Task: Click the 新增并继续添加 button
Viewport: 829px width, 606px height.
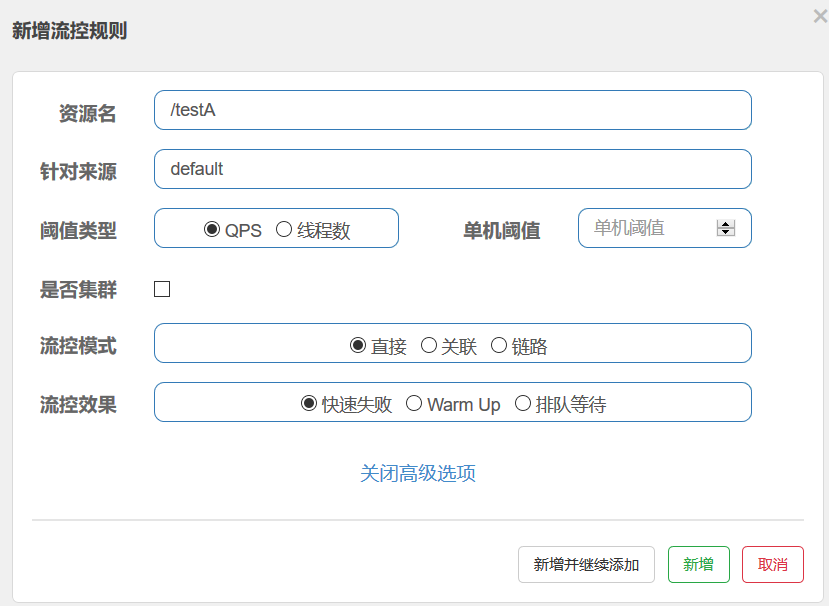Action: 586,564
